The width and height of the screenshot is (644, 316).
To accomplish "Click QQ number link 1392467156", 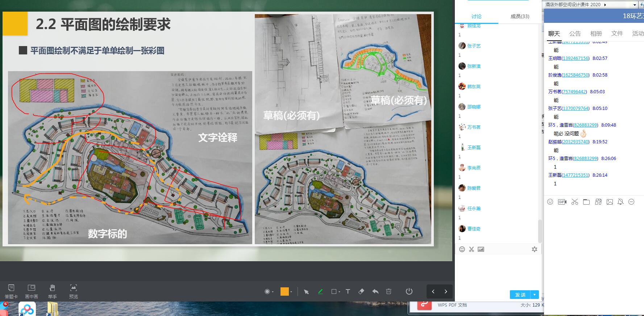I will coord(576,58).
